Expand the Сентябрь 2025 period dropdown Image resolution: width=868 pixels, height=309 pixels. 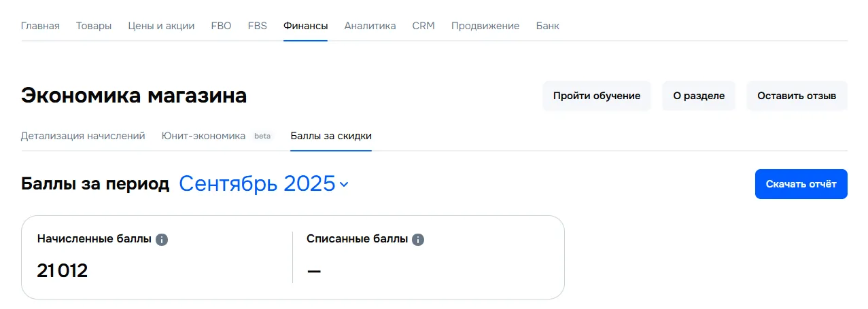click(264, 184)
